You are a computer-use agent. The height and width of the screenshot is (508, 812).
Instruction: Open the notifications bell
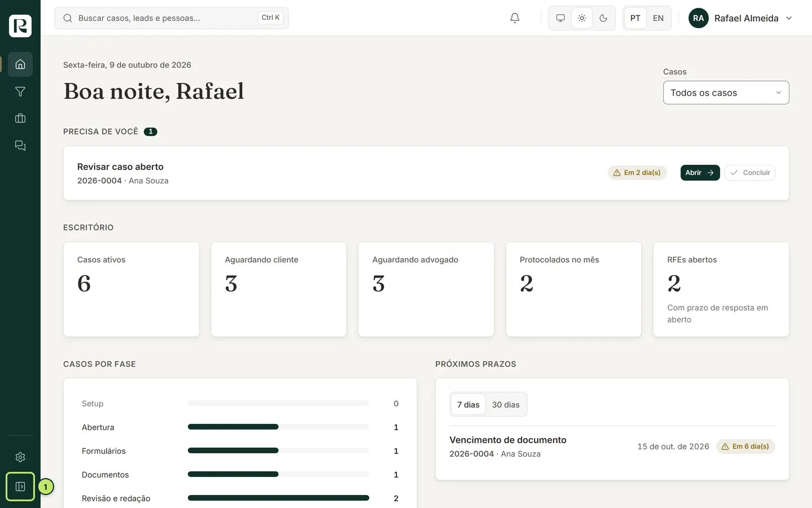click(x=515, y=18)
